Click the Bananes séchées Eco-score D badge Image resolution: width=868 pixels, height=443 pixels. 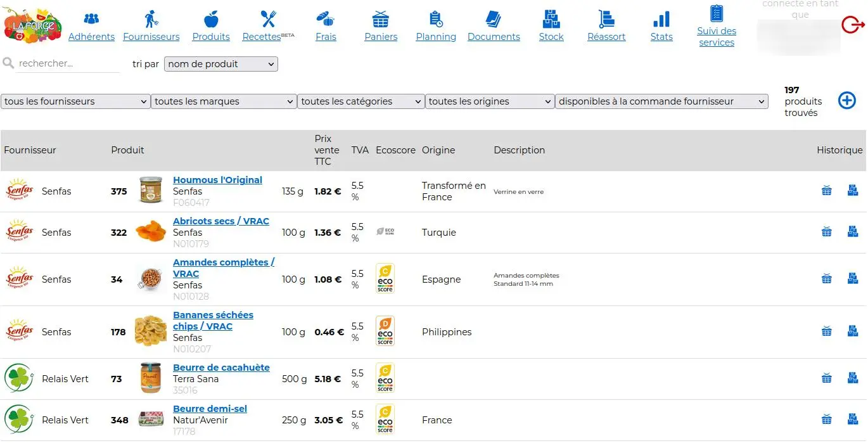click(385, 331)
